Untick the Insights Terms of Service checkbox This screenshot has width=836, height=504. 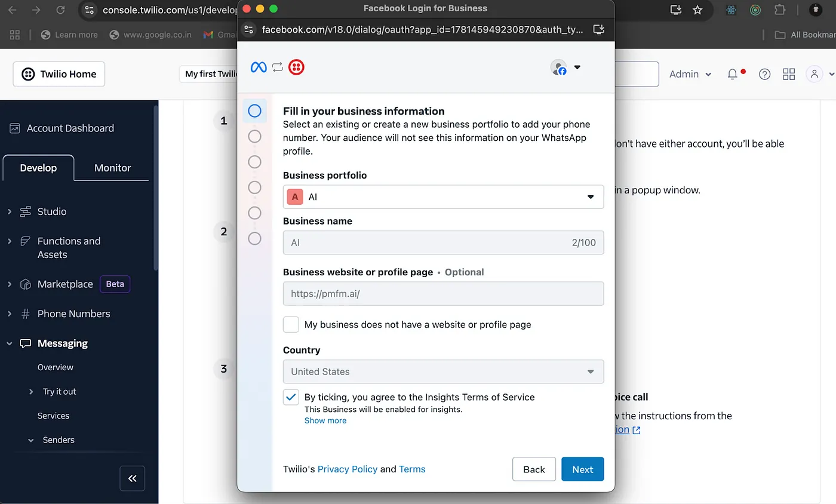pyautogui.click(x=291, y=397)
